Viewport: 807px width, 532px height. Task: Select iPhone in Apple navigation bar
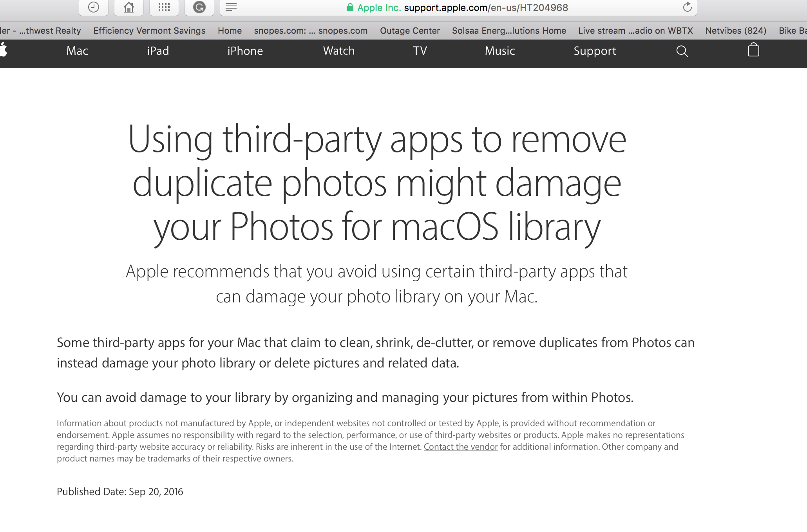[245, 51]
